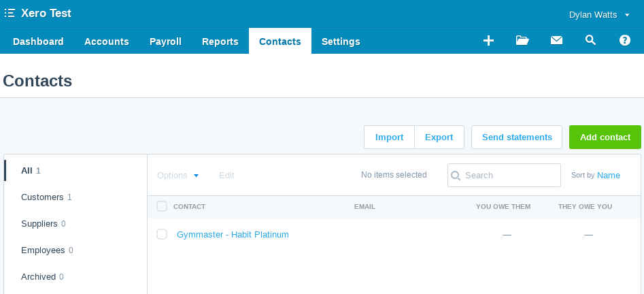Screen dimensions: 644x294
Task: Open the organisation menu icon beside Xero Test
Action: pos(10,13)
